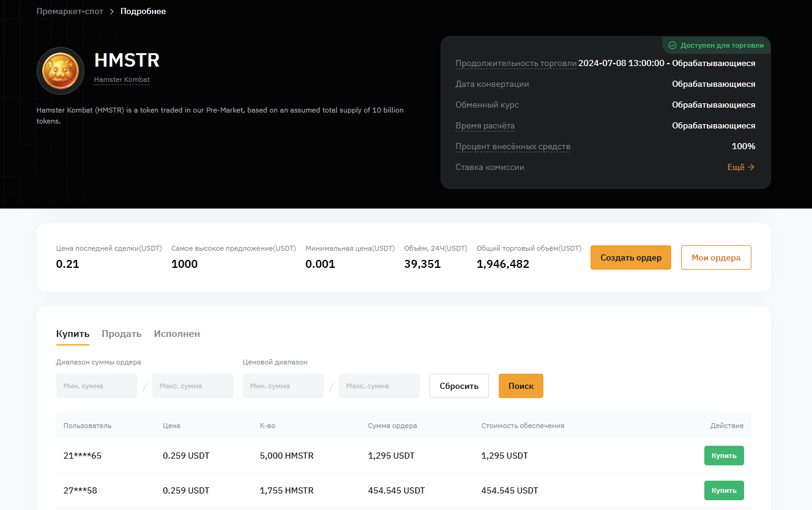Screen dimensions: 812x510
Task: Click the Обменный курс label
Action: pos(487,105)
